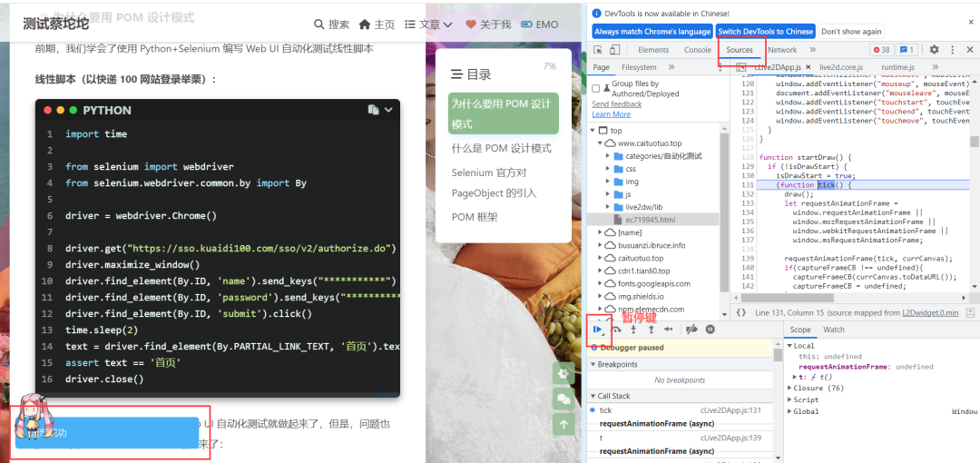Click the step icon in debugger toolbar
The width and height of the screenshot is (980, 463).
668,330
